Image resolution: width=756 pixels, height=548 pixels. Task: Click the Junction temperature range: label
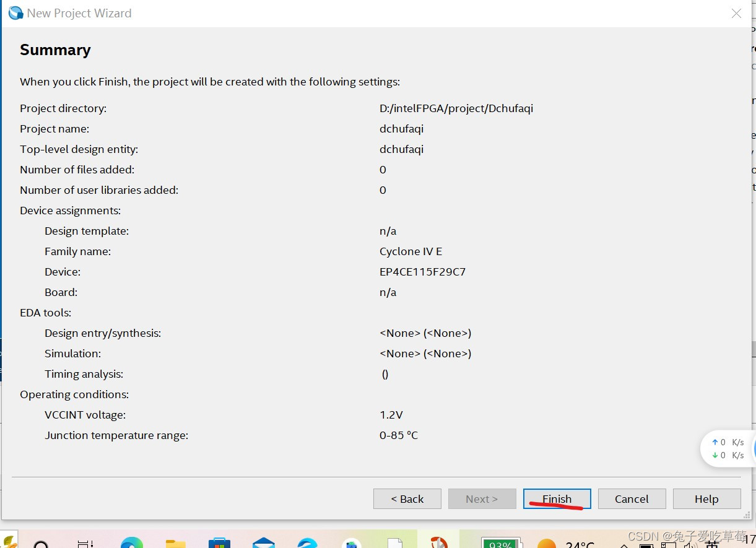coord(116,435)
